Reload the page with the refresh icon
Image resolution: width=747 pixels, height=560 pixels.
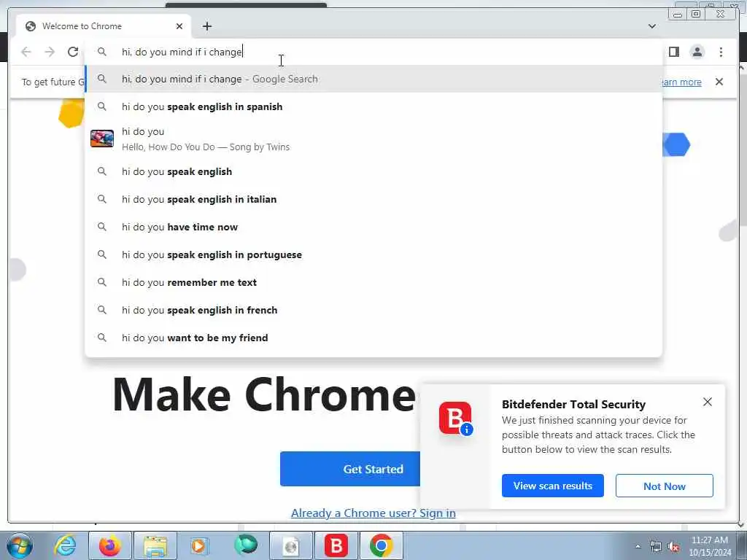coord(73,52)
